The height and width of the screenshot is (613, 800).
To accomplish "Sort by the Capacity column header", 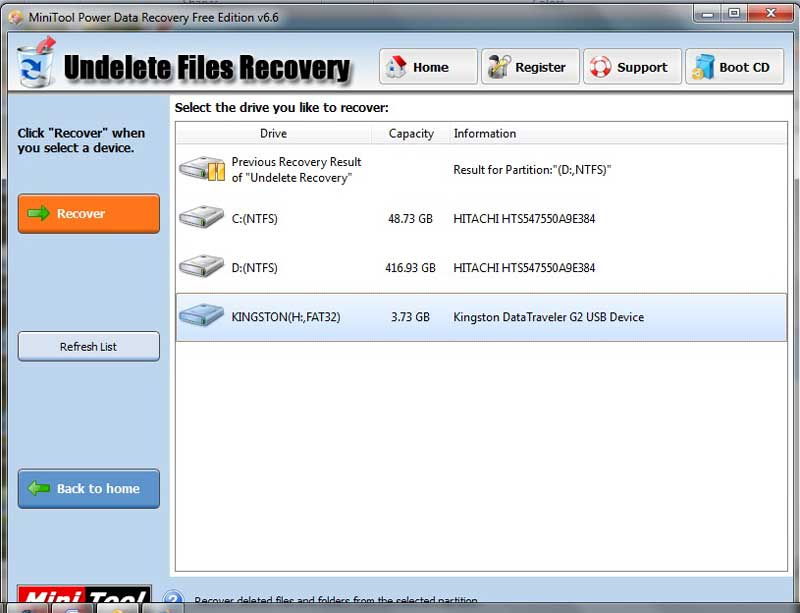I will [x=411, y=134].
